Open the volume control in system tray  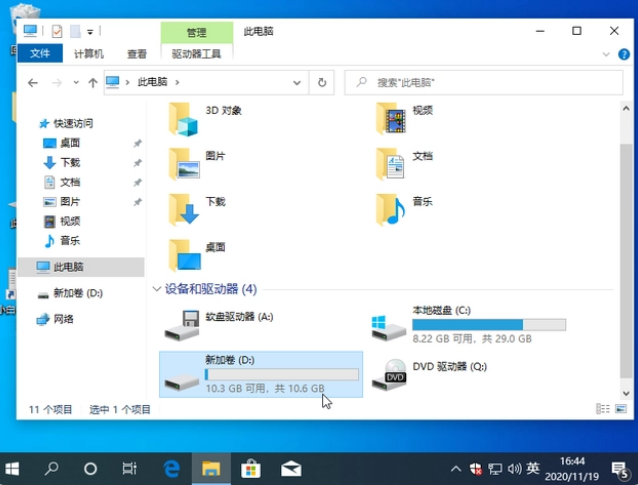(x=514, y=469)
